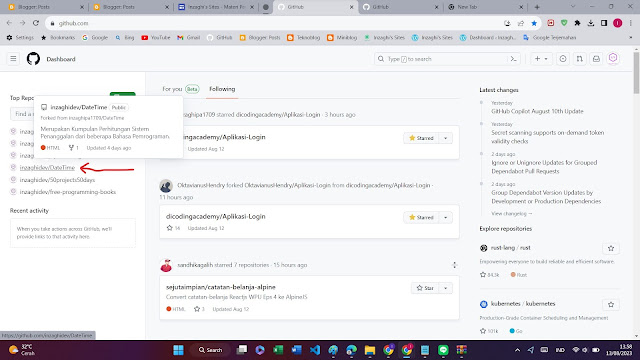Open the Chrome extensions puzzle icon
640x360 pixels.
click(577, 23)
